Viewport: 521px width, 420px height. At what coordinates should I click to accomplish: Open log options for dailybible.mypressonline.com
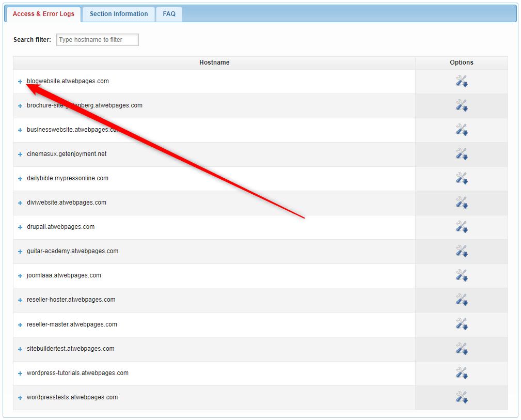coord(461,178)
